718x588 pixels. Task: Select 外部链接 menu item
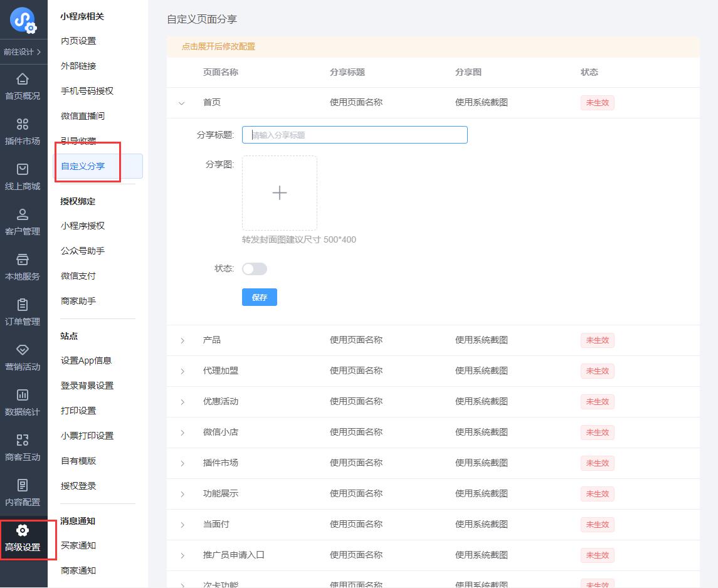78,66
